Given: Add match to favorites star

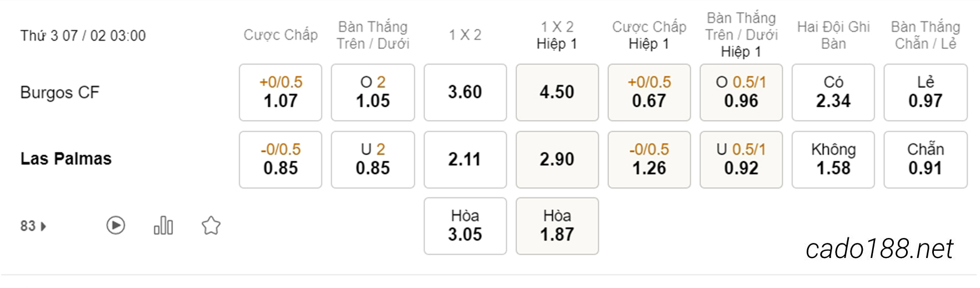Looking at the screenshot, I should point(211,225).
